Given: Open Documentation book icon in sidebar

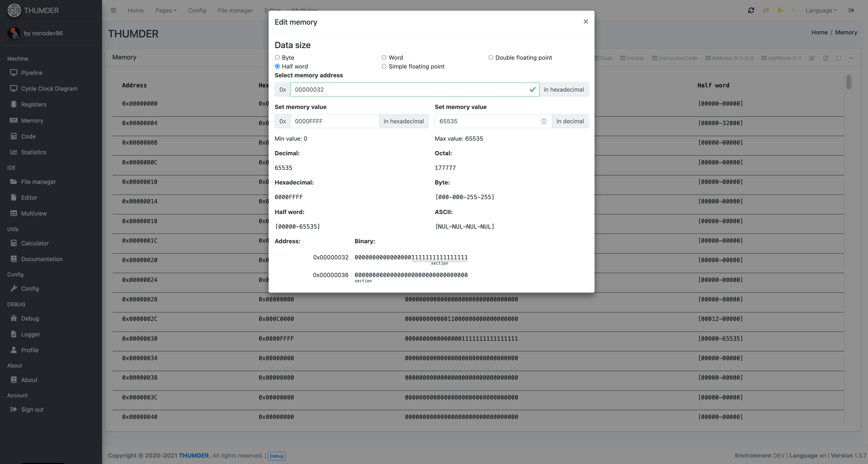Looking at the screenshot, I should click(x=13, y=259).
